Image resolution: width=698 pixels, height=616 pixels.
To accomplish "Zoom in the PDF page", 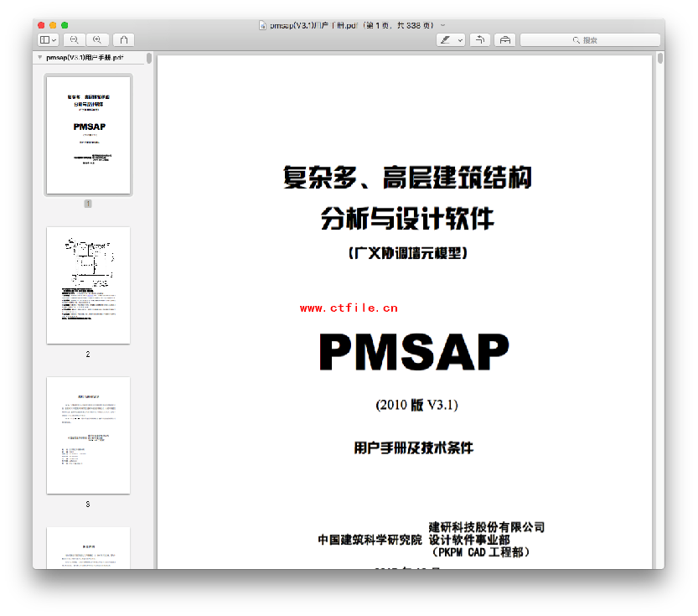I will [98, 39].
